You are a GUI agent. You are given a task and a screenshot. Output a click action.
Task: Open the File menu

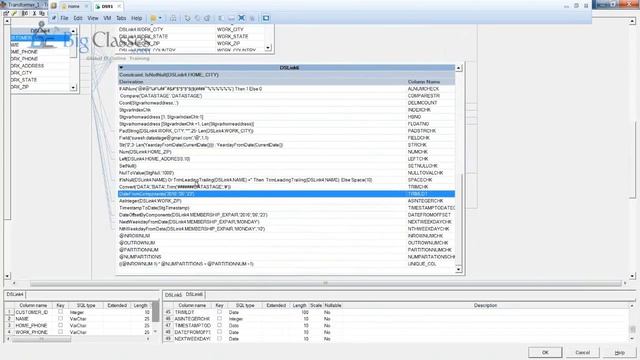click(64, 18)
